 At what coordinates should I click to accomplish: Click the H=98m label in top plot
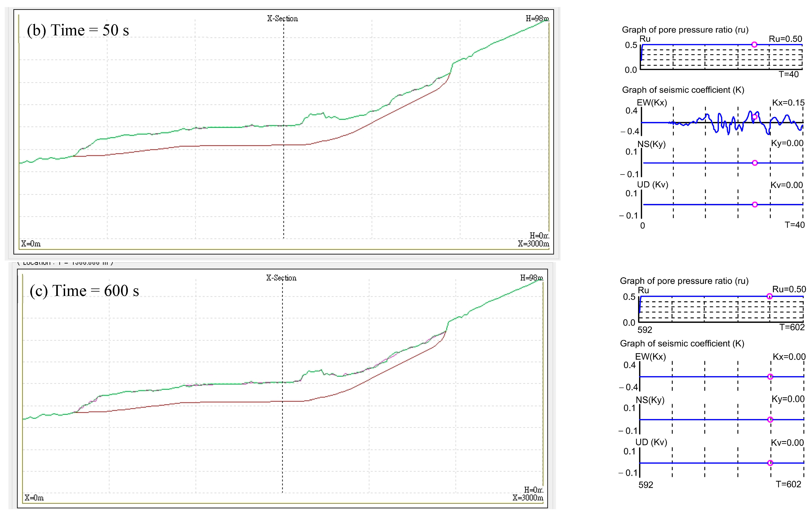click(x=537, y=18)
